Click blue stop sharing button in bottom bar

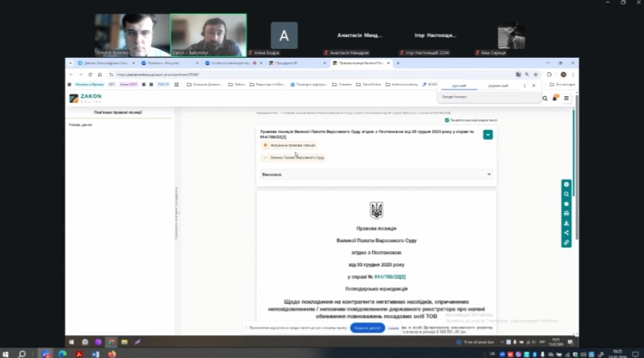pyautogui.click(x=367, y=328)
